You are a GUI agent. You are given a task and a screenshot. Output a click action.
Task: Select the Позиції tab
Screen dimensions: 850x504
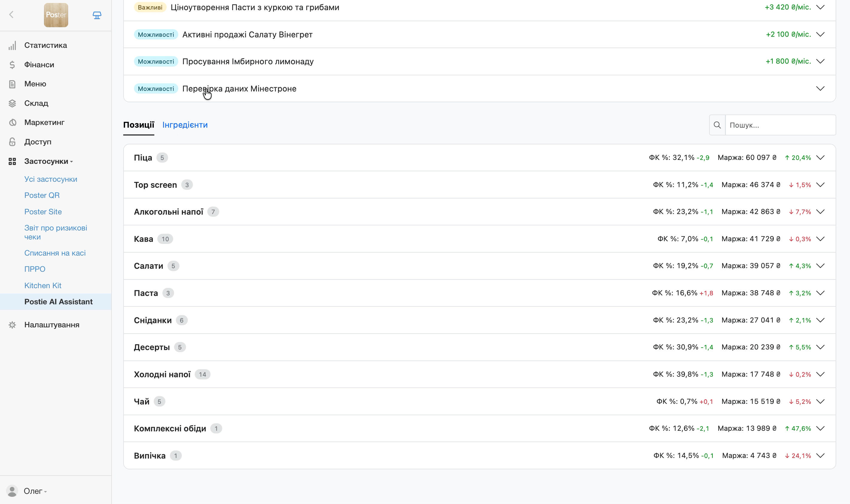(x=138, y=125)
